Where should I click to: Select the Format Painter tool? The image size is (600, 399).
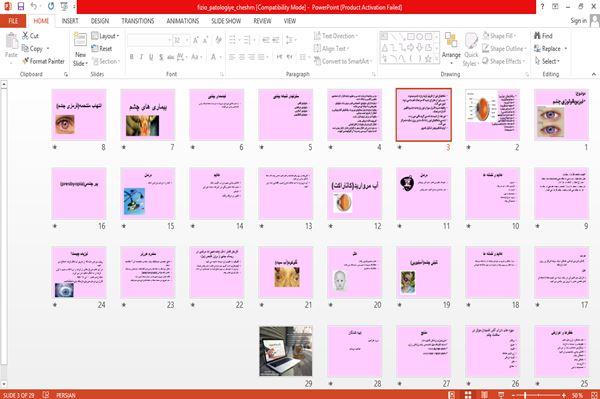(x=43, y=61)
